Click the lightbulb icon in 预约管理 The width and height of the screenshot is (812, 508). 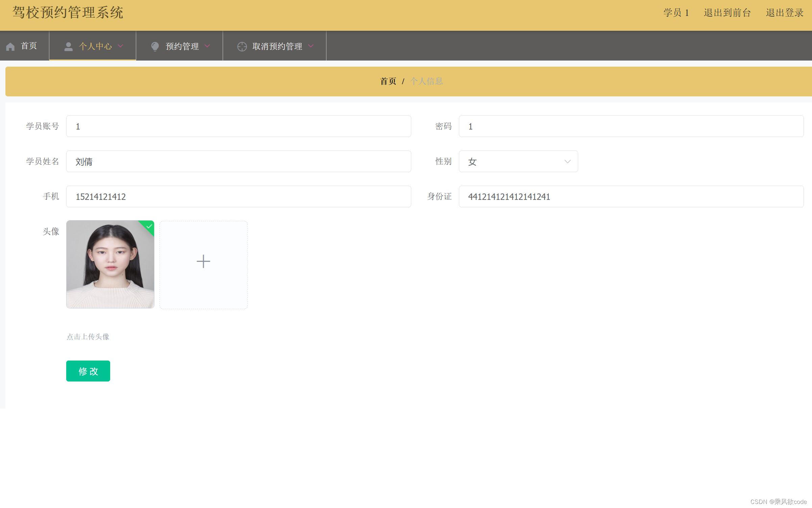[x=155, y=47]
